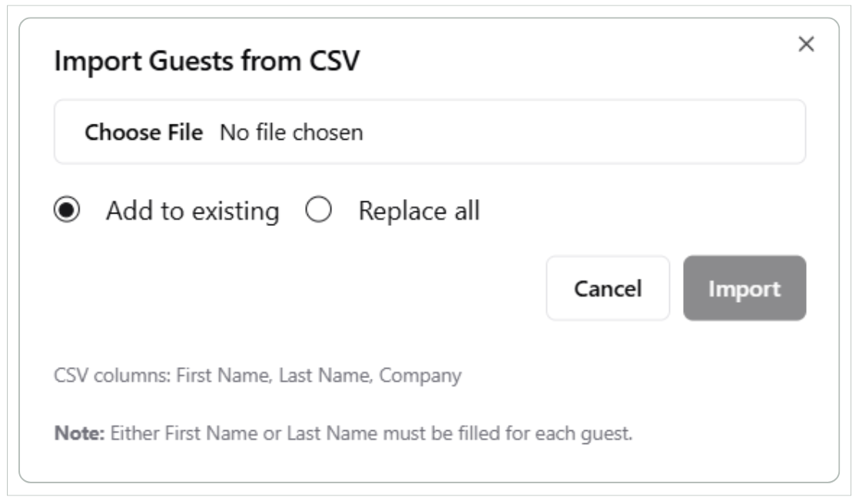859x504 pixels.
Task: Click blank space left of Cancel button
Action: pos(307,288)
